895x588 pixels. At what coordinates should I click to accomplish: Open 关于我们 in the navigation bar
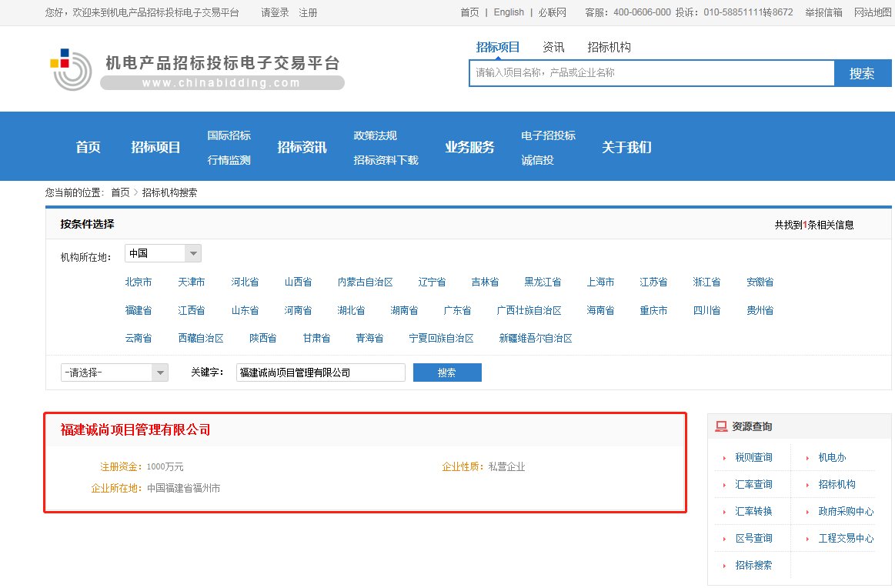[626, 147]
